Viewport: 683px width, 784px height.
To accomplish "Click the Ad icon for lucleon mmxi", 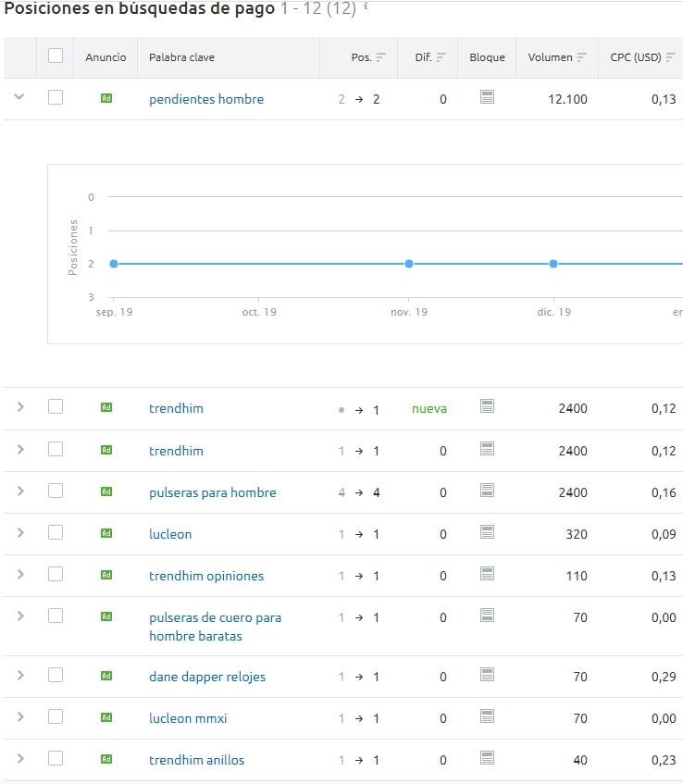I will (106, 717).
